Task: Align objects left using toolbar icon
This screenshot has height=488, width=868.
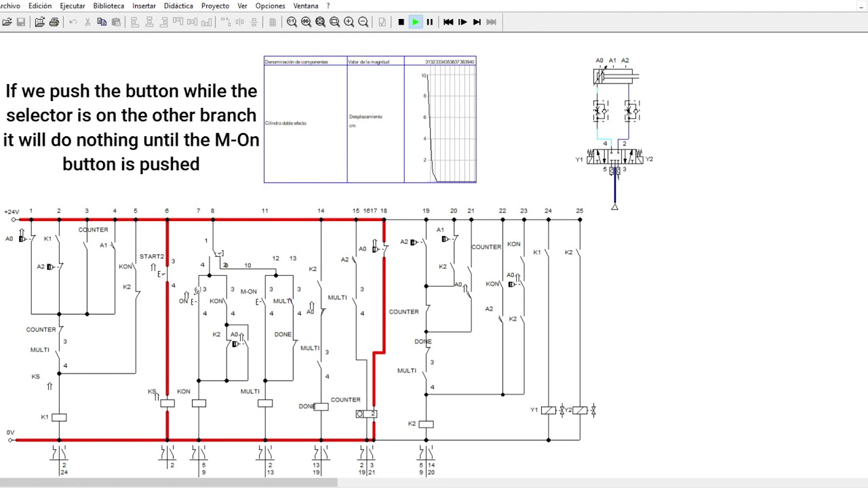Action: pos(135,22)
